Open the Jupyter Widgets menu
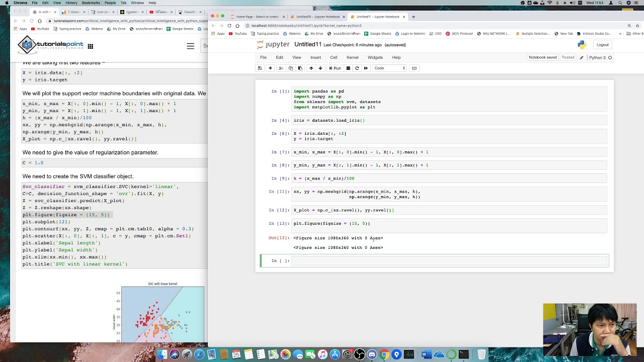The height and width of the screenshot is (362, 644). pyautogui.click(x=375, y=57)
